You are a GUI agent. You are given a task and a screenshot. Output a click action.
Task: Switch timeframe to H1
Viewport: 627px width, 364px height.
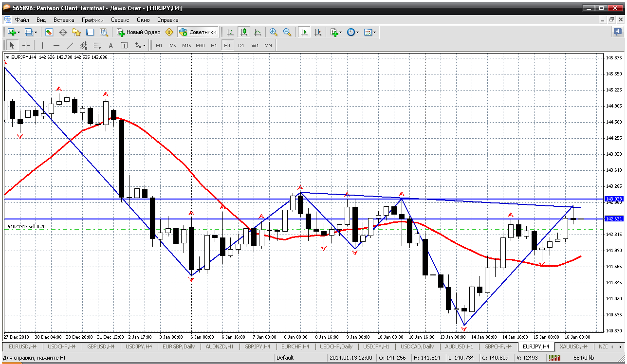(214, 45)
